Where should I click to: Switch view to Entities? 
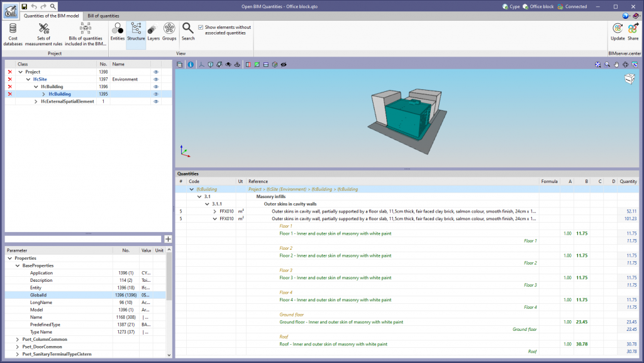click(117, 33)
